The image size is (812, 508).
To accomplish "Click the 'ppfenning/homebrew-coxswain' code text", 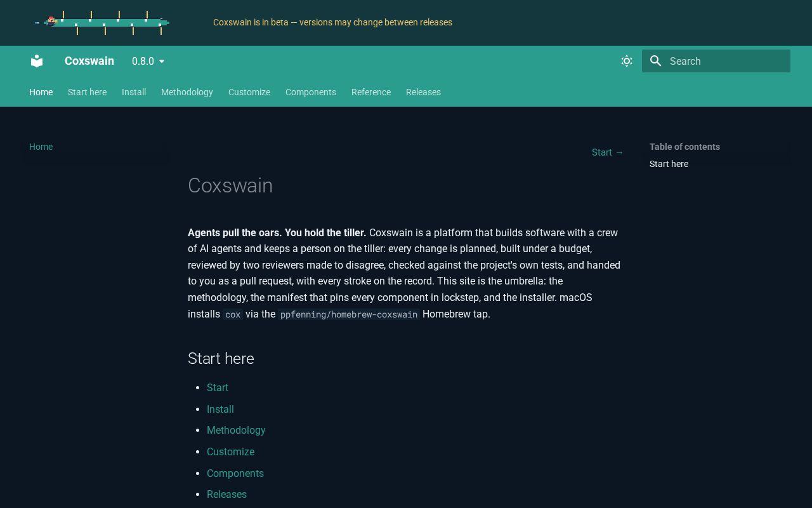I will pos(349,314).
